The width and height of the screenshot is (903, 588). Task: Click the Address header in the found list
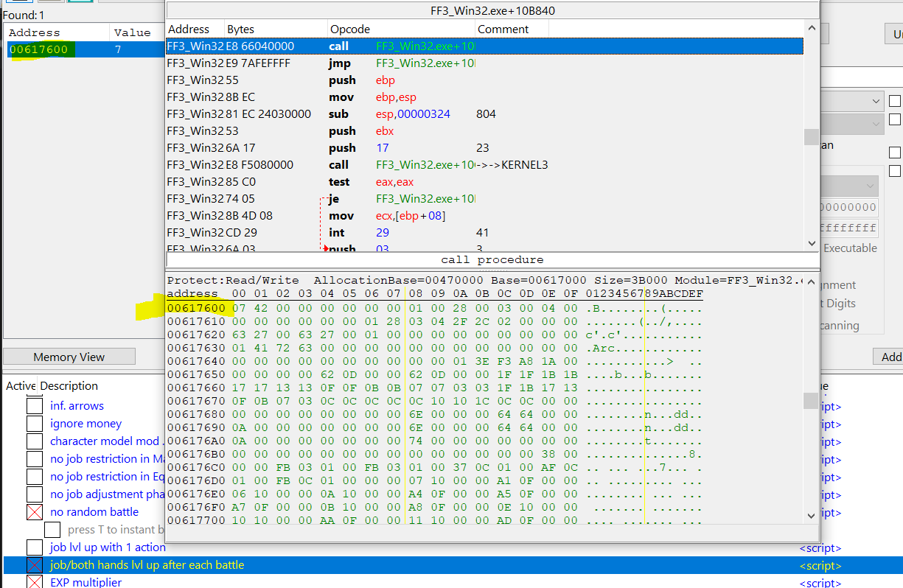click(x=57, y=32)
